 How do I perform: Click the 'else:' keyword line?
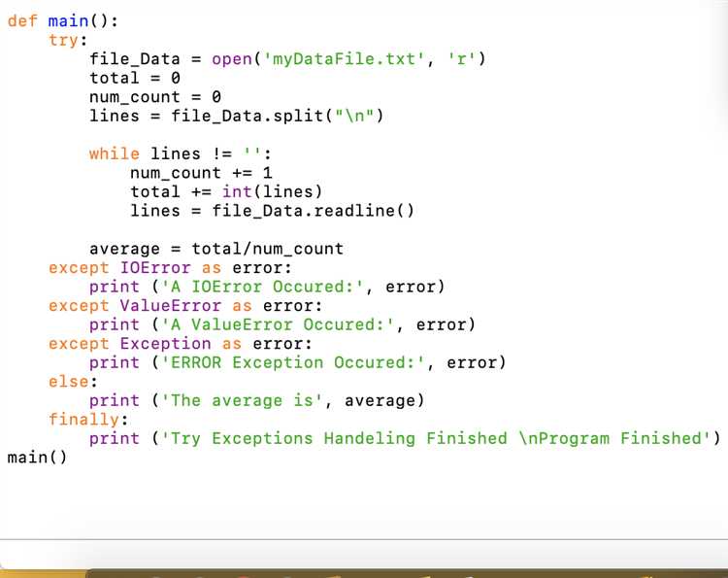coord(74,382)
